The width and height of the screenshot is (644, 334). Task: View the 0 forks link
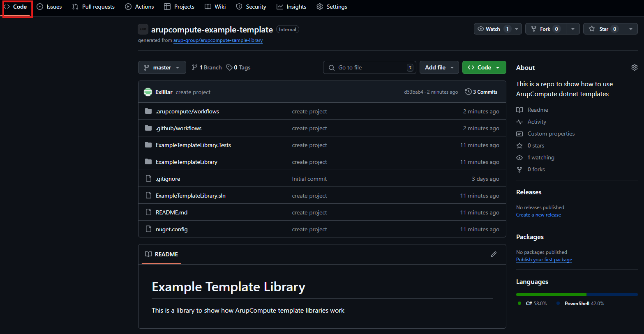click(x=531, y=169)
